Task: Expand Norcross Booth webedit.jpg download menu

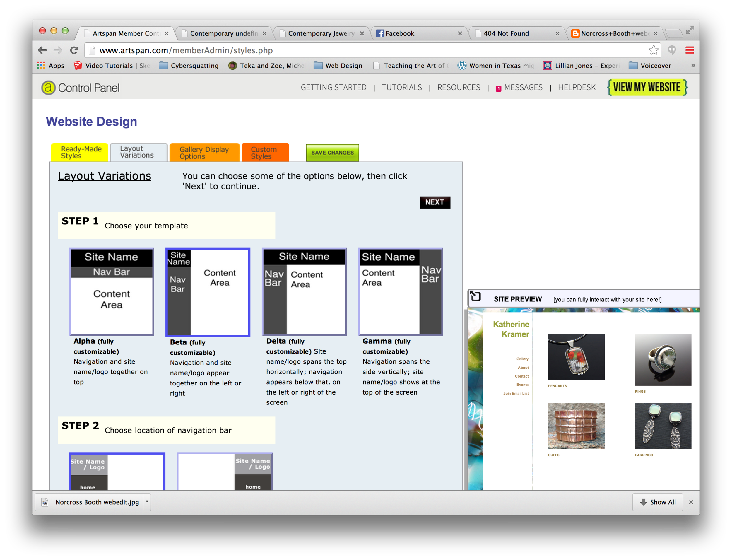Action: [147, 502]
